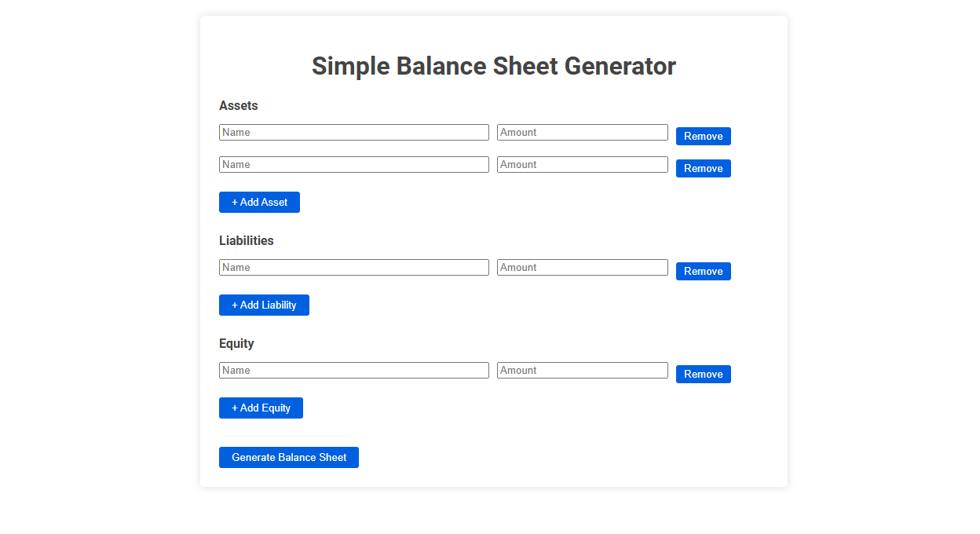The height and width of the screenshot is (534, 980).
Task: Click the Assets section heading
Action: click(x=238, y=105)
